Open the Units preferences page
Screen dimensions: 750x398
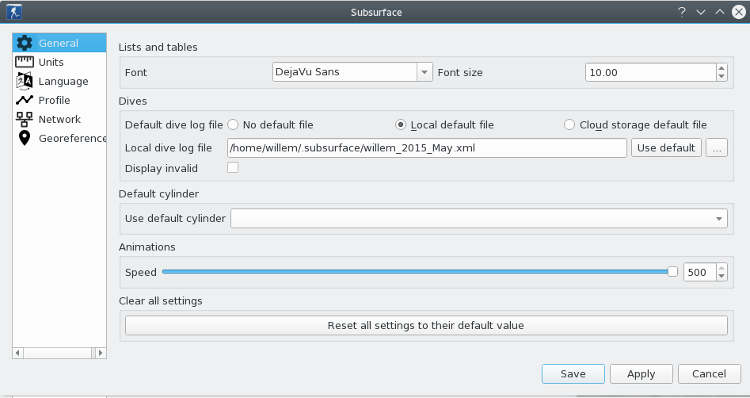(x=59, y=62)
